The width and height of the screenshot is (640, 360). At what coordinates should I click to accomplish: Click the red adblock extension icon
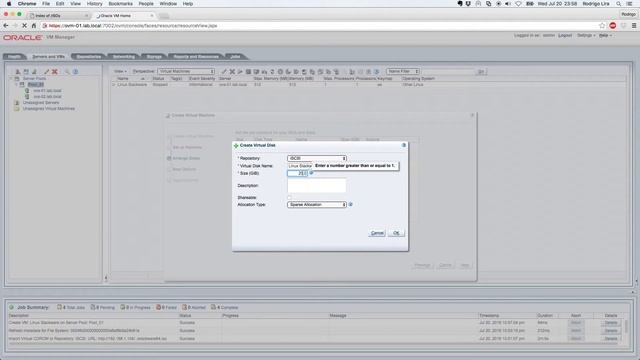613,25
